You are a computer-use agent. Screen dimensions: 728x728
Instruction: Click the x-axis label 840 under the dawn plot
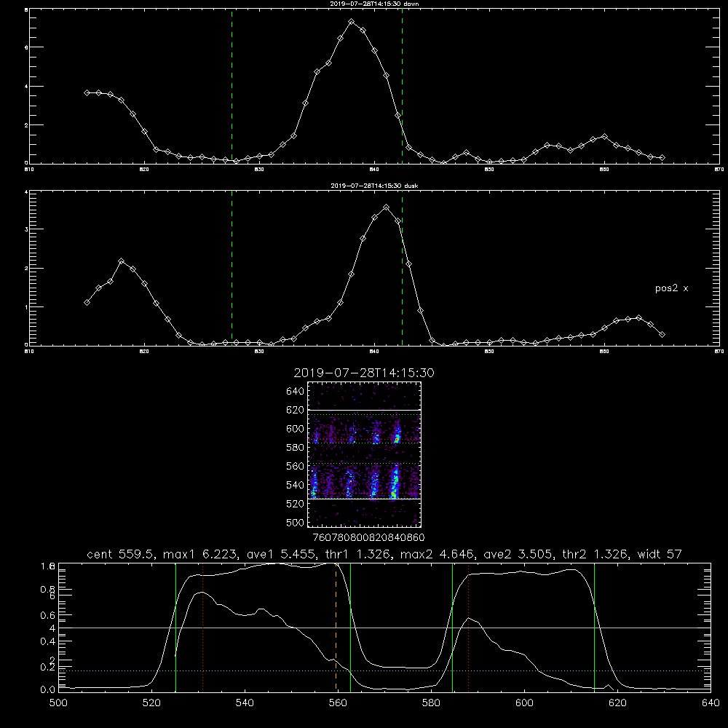point(374,170)
